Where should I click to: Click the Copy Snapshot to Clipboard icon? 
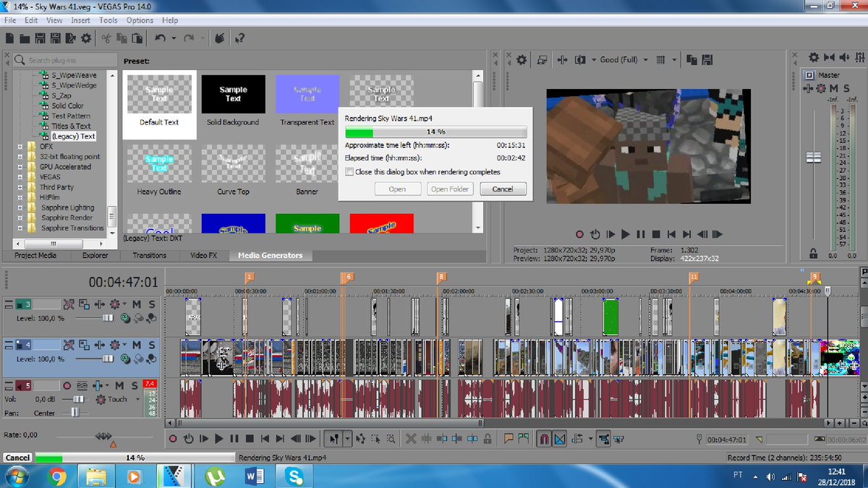pyautogui.click(x=692, y=60)
